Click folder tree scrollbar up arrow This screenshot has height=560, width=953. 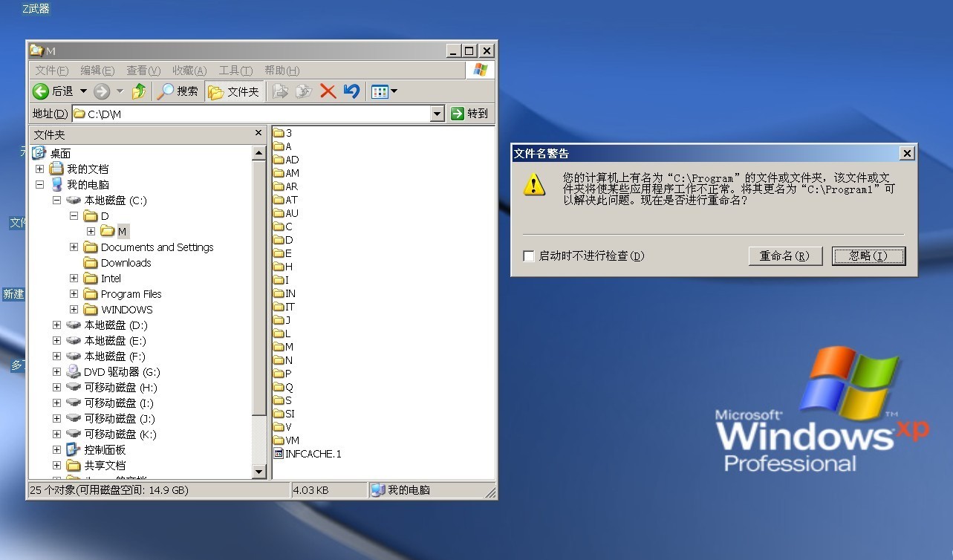258,153
